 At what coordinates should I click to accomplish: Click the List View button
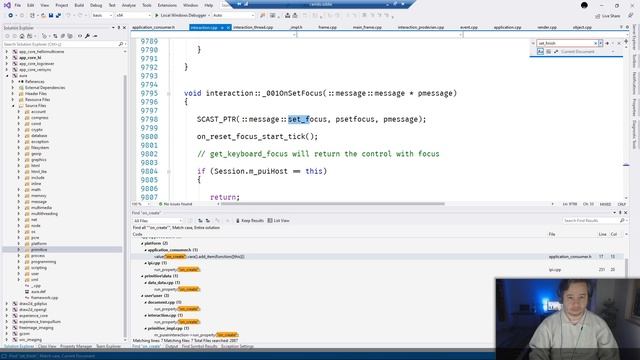(278, 221)
